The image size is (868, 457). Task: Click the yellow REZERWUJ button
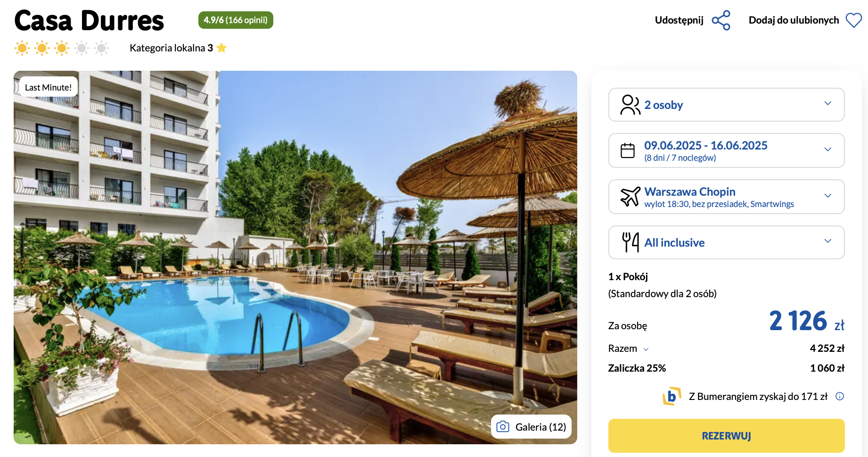pos(726,436)
